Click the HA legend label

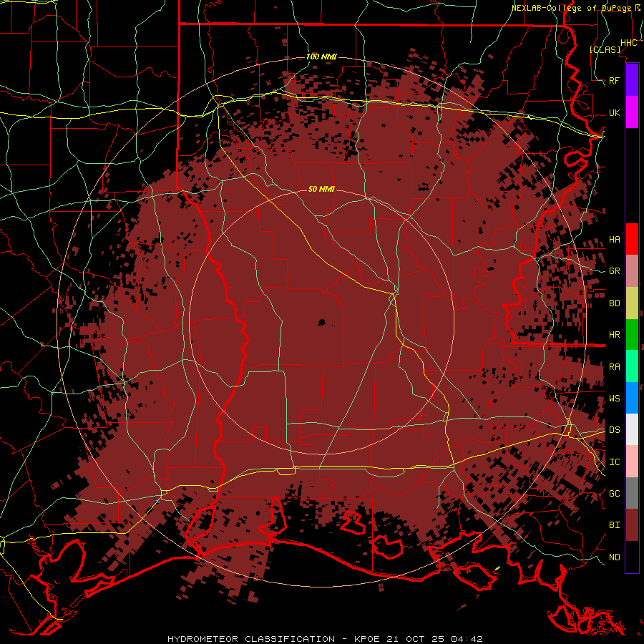tap(614, 240)
